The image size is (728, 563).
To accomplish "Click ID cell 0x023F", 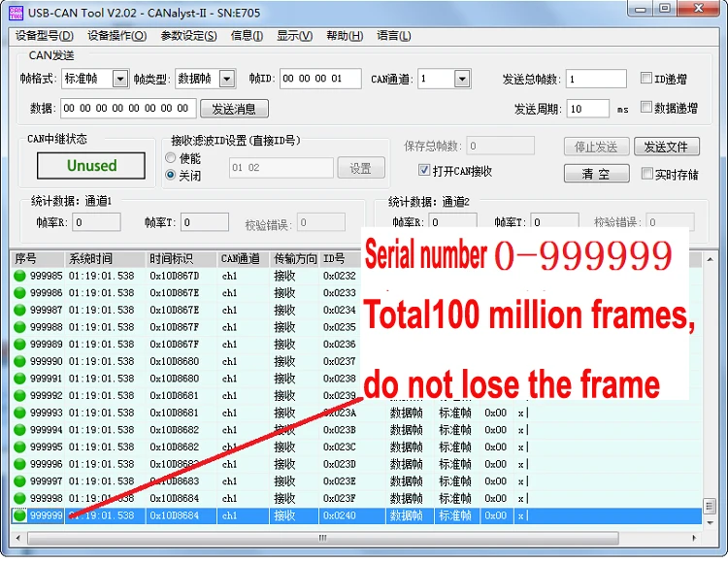I will click(x=340, y=499).
